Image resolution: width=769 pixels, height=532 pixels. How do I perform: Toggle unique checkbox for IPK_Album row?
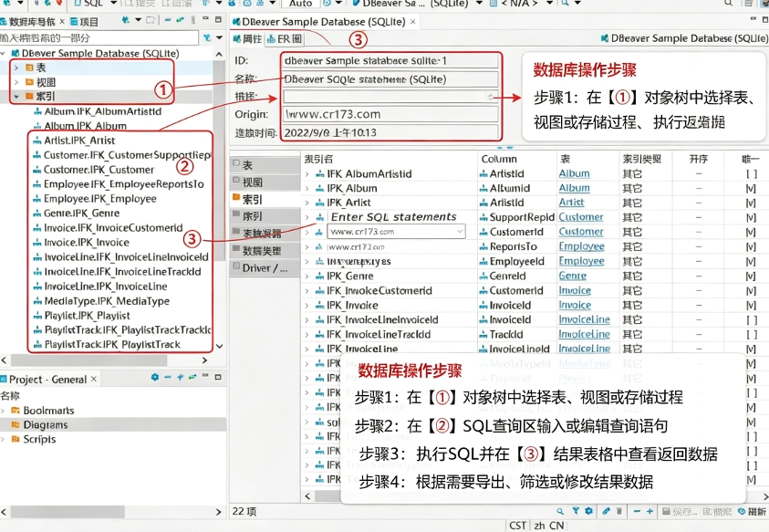[x=751, y=189]
